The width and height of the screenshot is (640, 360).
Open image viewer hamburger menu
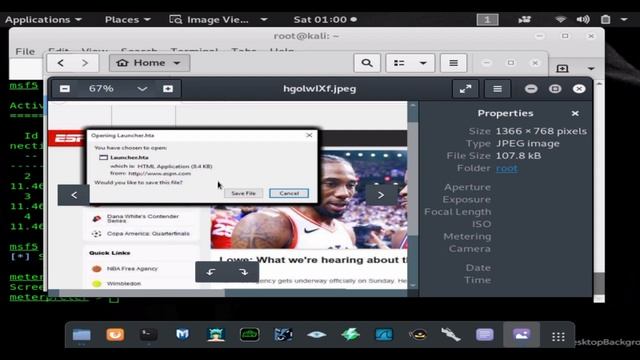click(497, 89)
